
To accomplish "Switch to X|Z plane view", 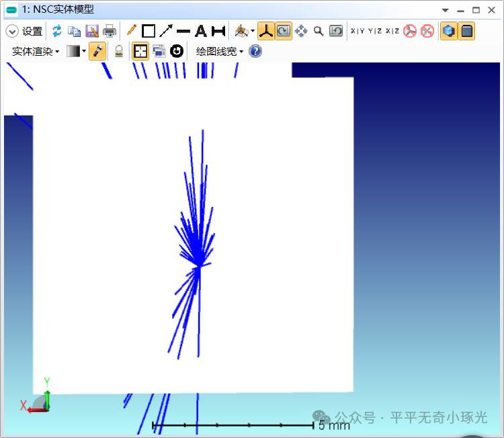I will coord(392,31).
